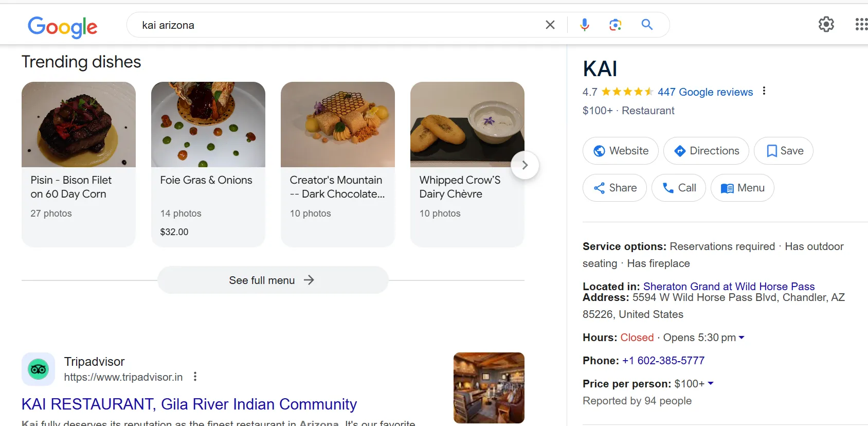Open KAI's Menu button
868x426 pixels.
[743, 188]
